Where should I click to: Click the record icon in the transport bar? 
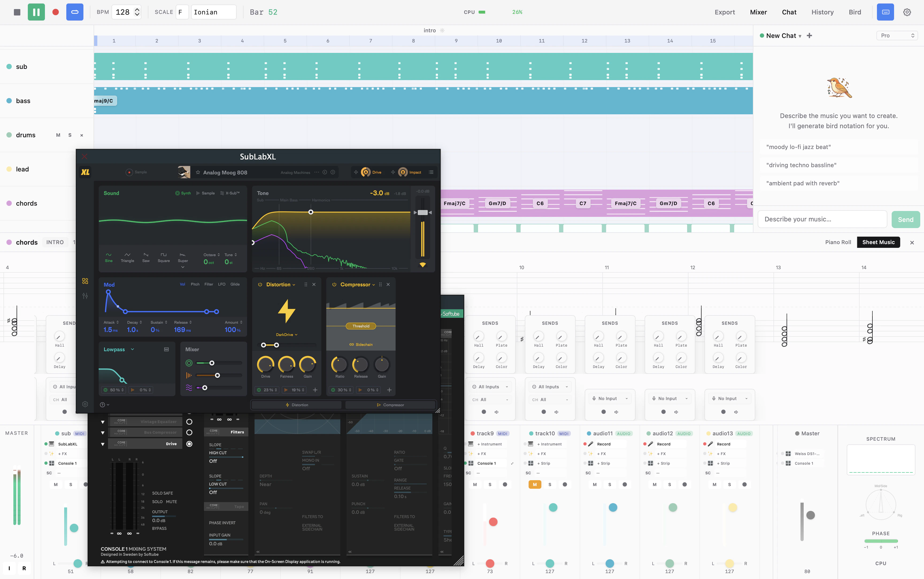tap(55, 12)
